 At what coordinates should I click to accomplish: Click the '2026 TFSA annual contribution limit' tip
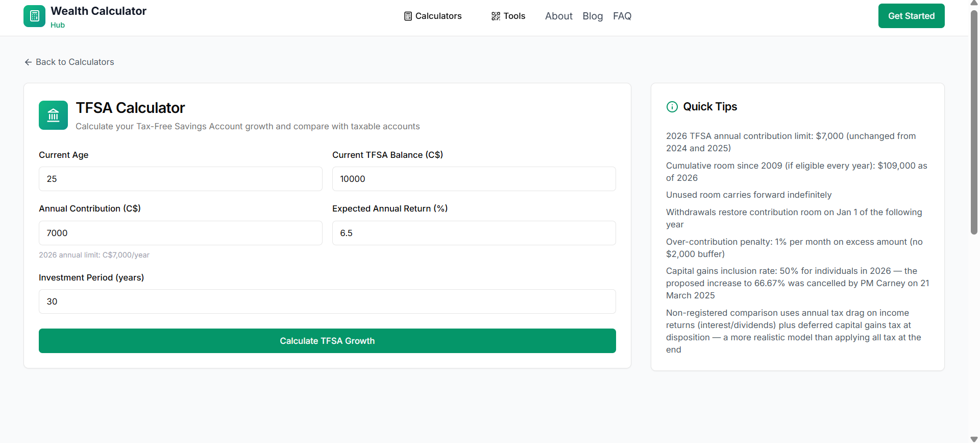pos(791,142)
